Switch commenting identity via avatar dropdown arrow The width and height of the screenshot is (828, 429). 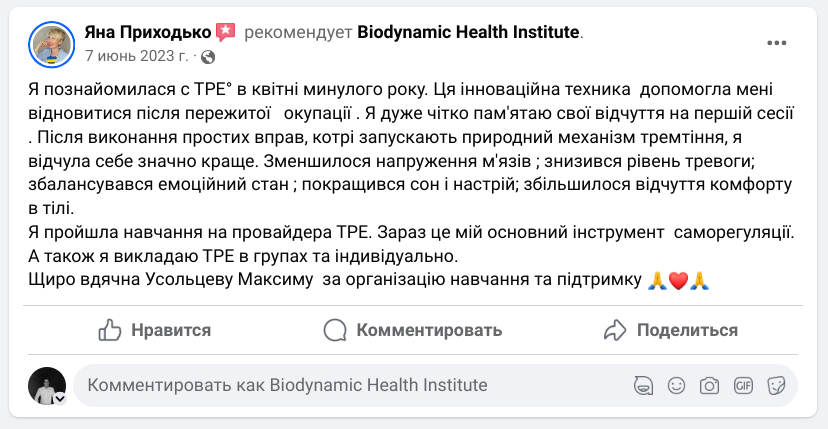pos(60,399)
